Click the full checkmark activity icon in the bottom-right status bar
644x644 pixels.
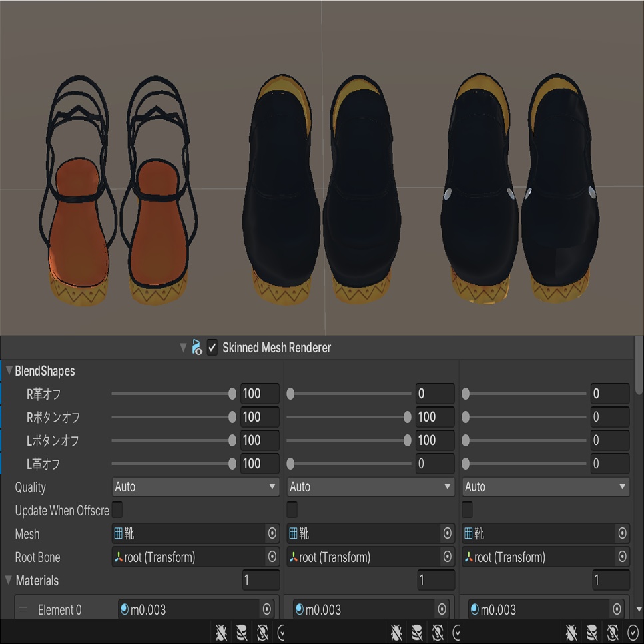point(633,633)
